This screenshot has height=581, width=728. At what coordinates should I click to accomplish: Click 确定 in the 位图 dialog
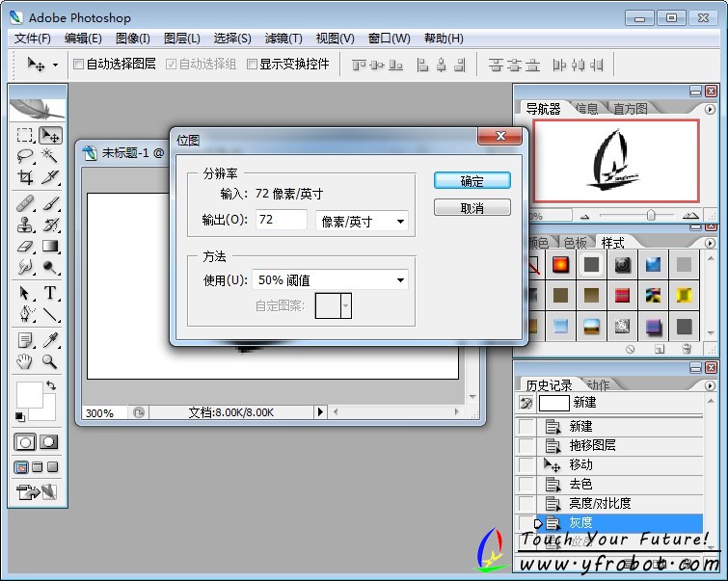pyautogui.click(x=472, y=181)
